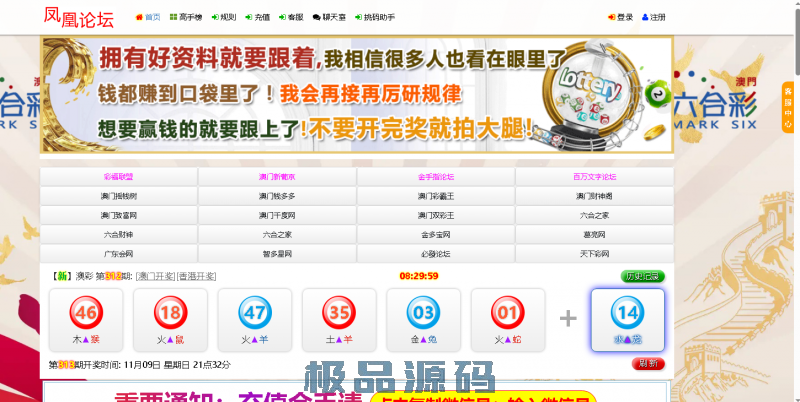The height and width of the screenshot is (402, 800).
Task: Open the 金多宝网 link
Action: 436,234
